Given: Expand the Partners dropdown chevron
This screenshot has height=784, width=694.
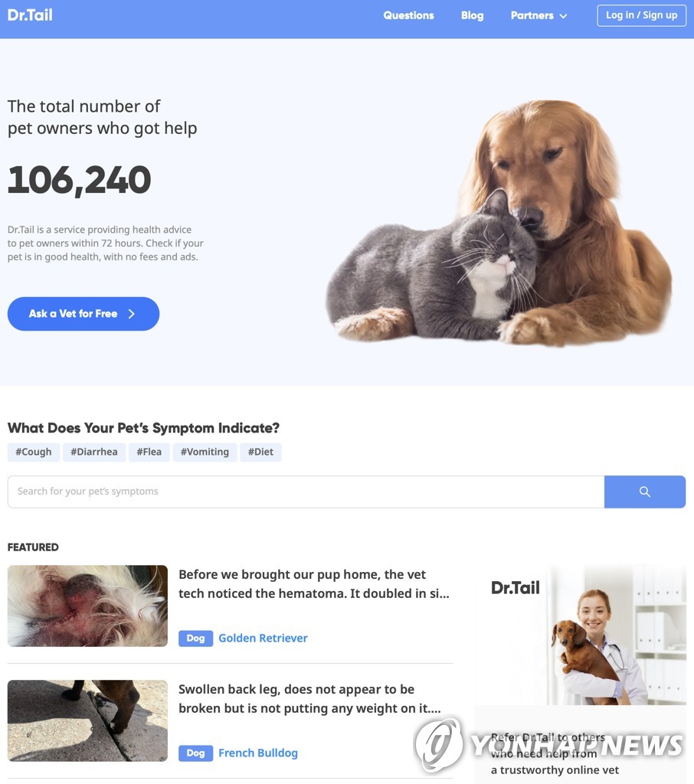Looking at the screenshot, I should click(x=564, y=16).
